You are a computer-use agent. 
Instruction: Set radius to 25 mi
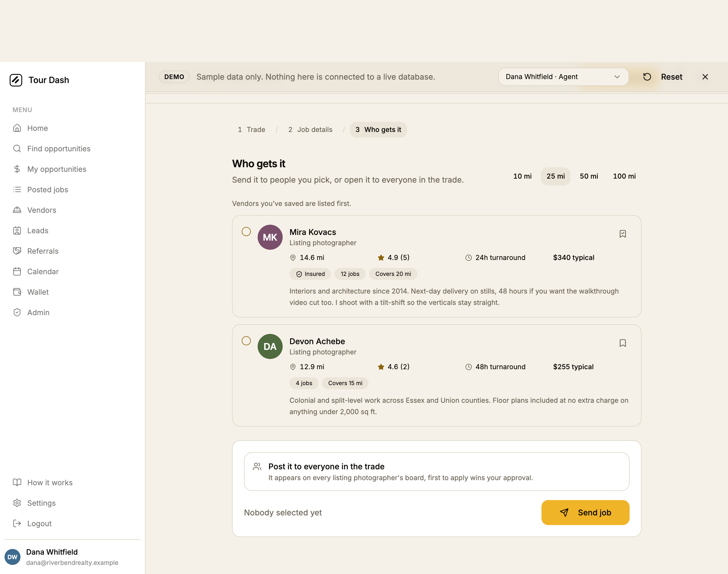[556, 176]
